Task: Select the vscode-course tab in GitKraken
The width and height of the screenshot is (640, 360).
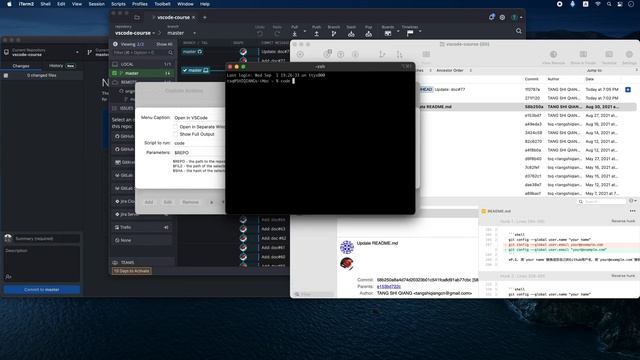Action: [173, 18]
